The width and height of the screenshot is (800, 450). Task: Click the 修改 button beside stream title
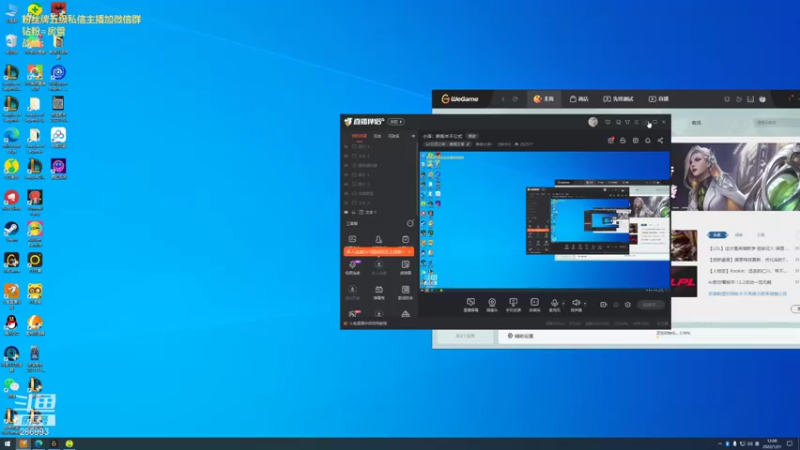tap(472, 136)
